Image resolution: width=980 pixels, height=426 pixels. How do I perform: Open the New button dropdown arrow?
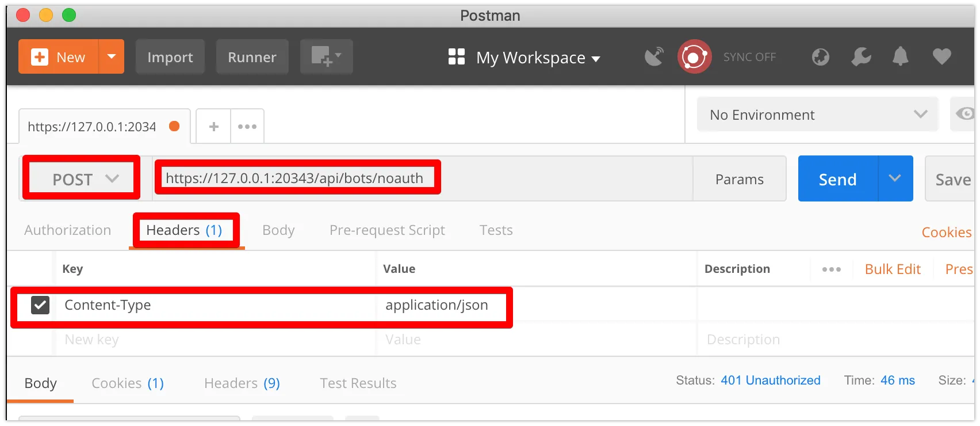coord(112,56)
